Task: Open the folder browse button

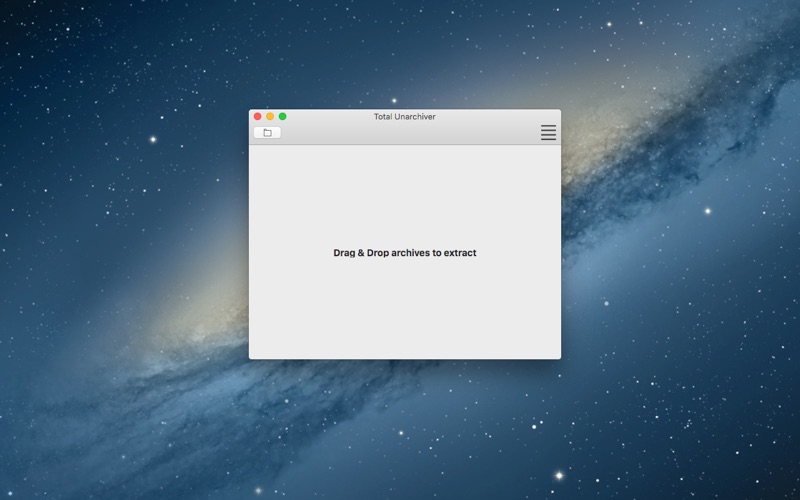Action: pos(267,132)
